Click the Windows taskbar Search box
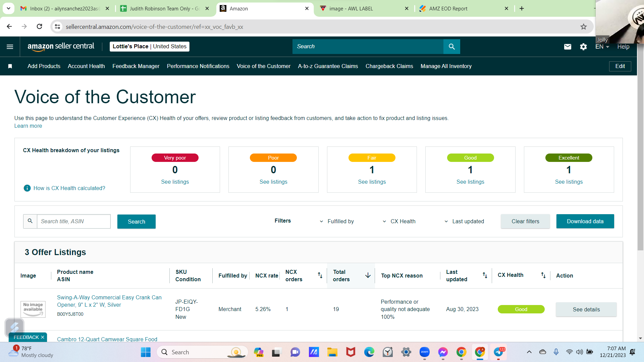This screenshot has height=362, width=644. (202, 352)
